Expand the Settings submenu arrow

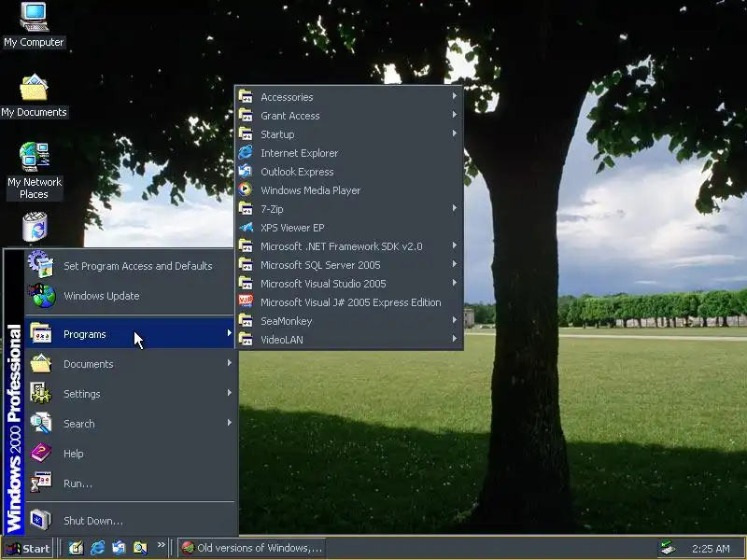coord(230,393)
